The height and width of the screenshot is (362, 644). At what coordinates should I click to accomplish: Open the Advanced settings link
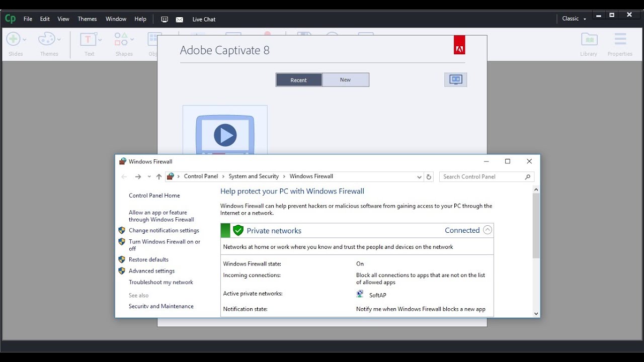coord(151,271)
